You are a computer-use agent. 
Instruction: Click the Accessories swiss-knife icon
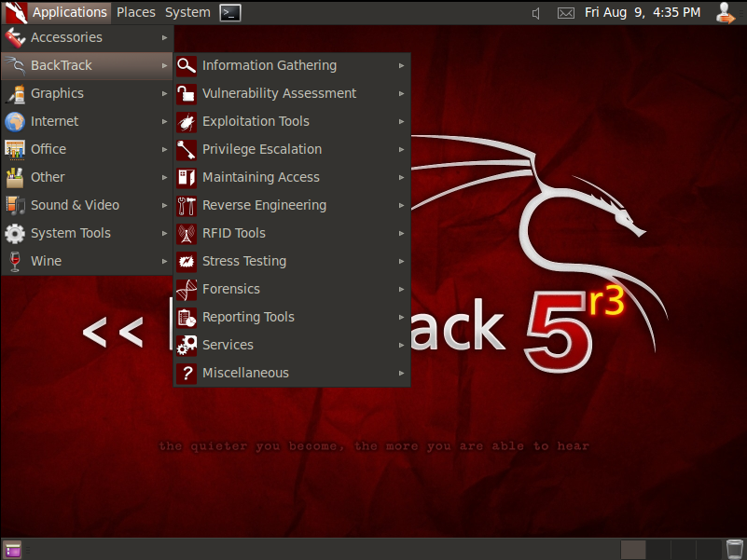15,37
